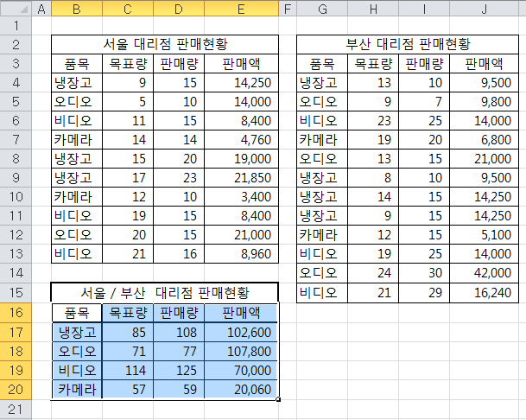Select column D header

179,8
